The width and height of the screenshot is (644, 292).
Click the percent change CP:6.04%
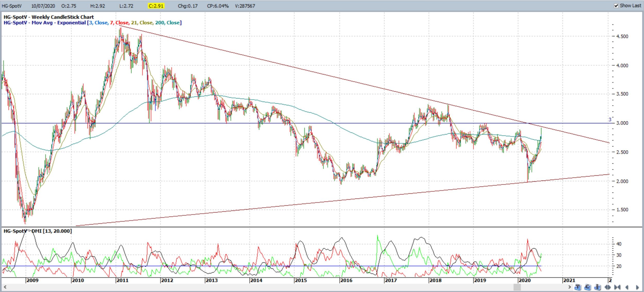pyautogui.click(x=218, y=6)
